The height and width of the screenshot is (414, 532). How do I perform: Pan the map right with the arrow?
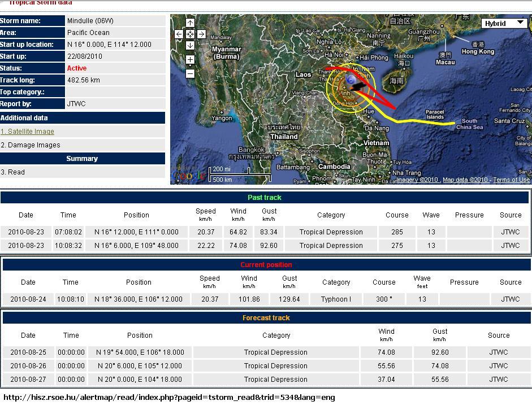[201, 34]
